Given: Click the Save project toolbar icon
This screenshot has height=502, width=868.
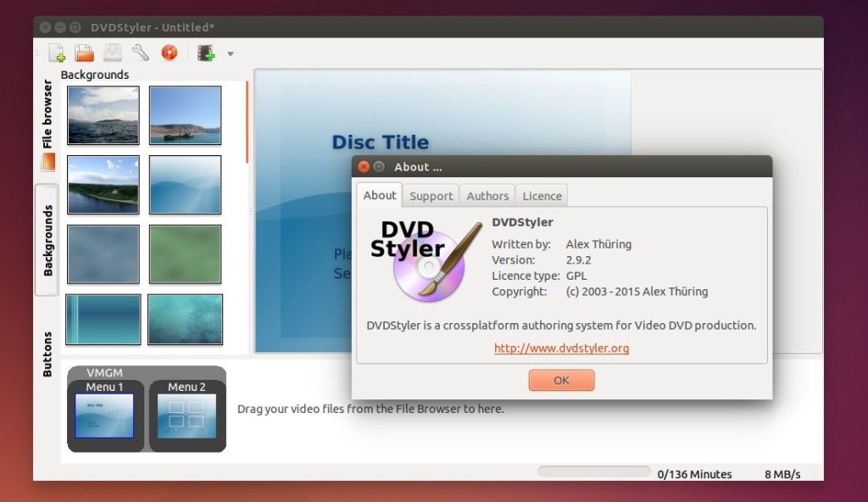Looking at the screenshot, I should tap(113, 53).
